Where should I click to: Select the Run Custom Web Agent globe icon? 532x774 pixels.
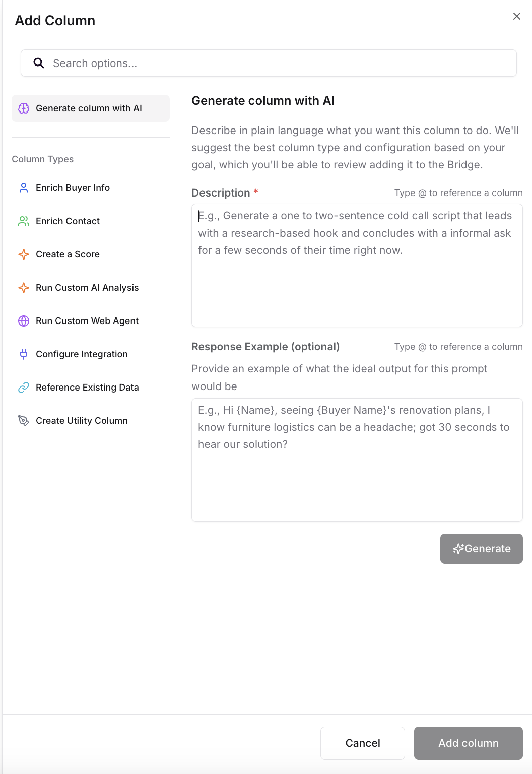[23, 320]
